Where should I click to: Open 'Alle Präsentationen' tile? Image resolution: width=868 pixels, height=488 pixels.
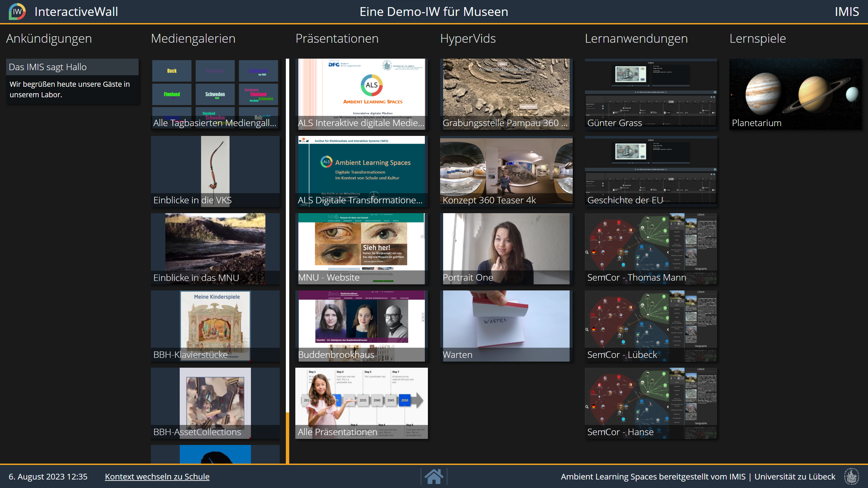pos(361,403)
